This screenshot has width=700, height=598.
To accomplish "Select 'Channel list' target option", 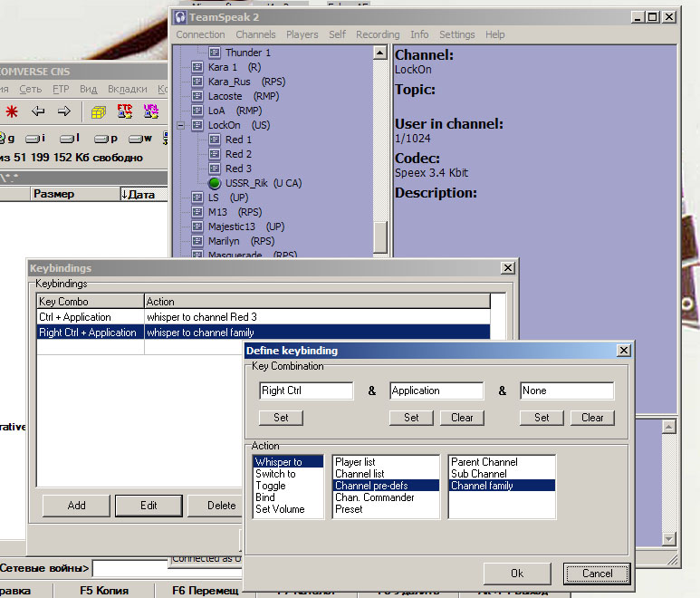I will point(386,474).
